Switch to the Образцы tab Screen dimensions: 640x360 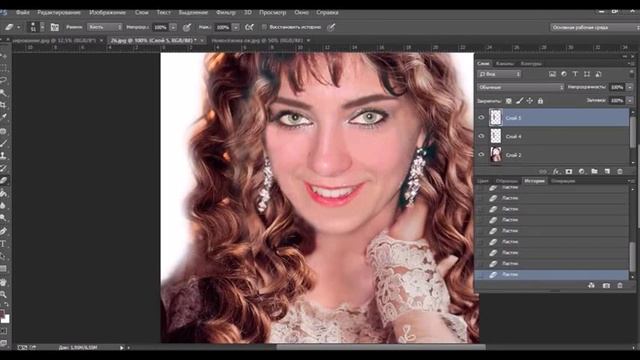pyautogui.click(x=507, y=181)
